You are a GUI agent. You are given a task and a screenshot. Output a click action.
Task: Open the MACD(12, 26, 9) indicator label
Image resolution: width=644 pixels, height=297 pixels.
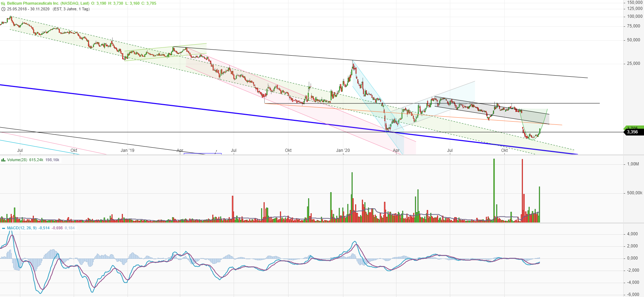[22, 228]
